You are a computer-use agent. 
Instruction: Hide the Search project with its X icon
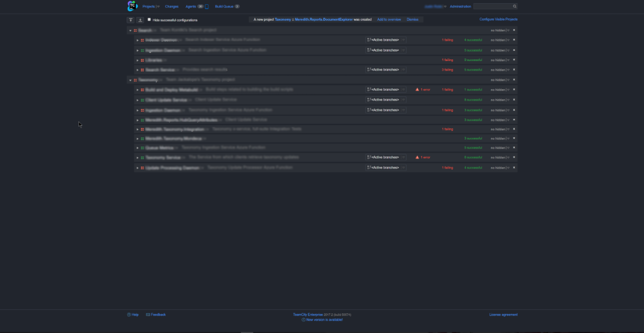pos(514,30)
